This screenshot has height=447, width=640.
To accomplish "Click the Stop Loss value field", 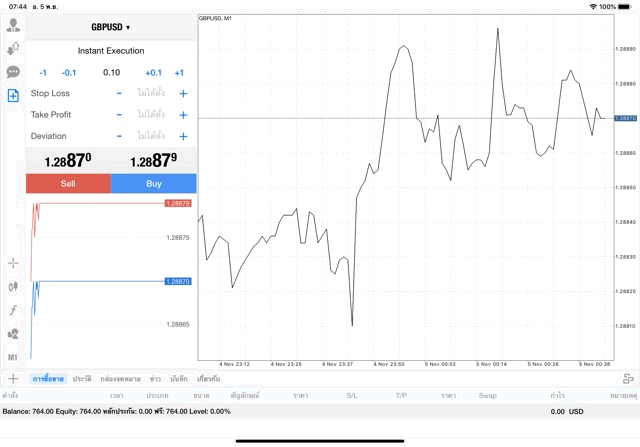I will pos(151,93).
